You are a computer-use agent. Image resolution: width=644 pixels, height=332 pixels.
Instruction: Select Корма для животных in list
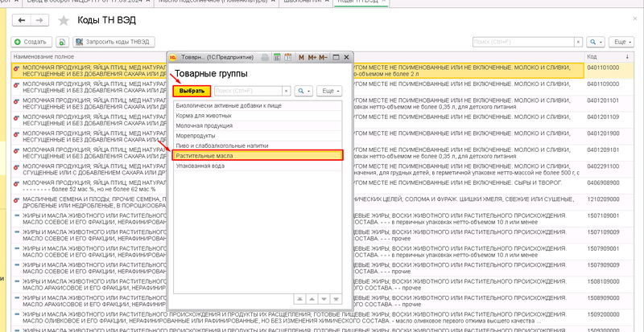(x=258, y=116)
